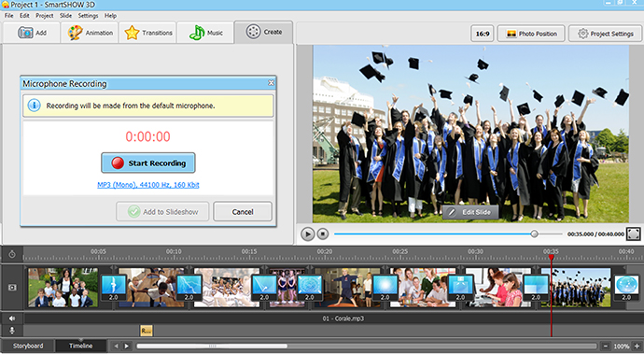The image size is (644, 354).
Task: Click the red playhead marker at 00:35
Action: pyautogui.click(x=552, y=258)
